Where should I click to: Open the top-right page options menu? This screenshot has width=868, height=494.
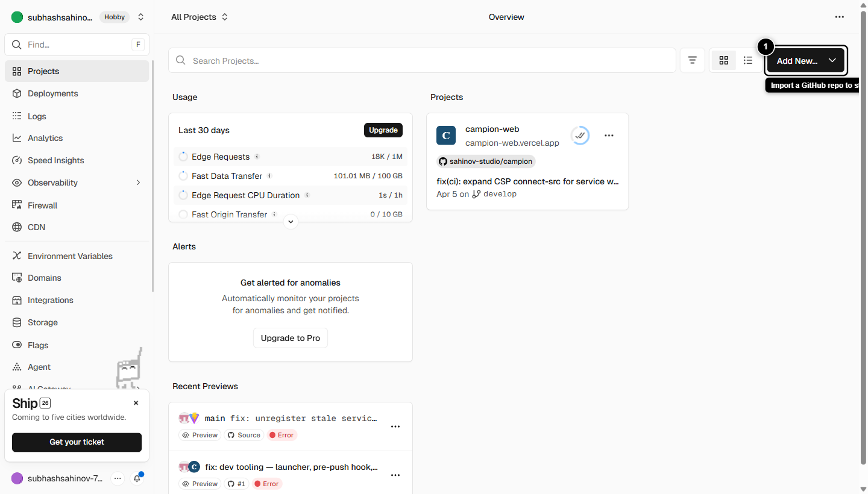(x=840, y=17)
